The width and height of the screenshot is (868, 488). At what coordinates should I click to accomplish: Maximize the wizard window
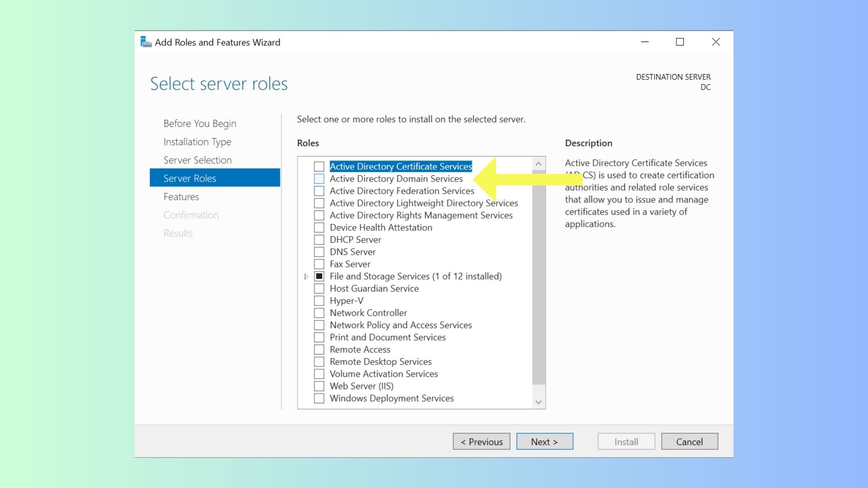[680, 42]
